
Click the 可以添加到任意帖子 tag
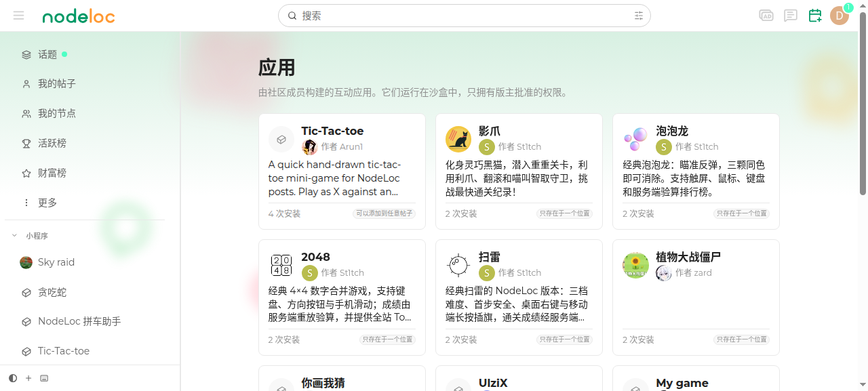tap(384, 213)
